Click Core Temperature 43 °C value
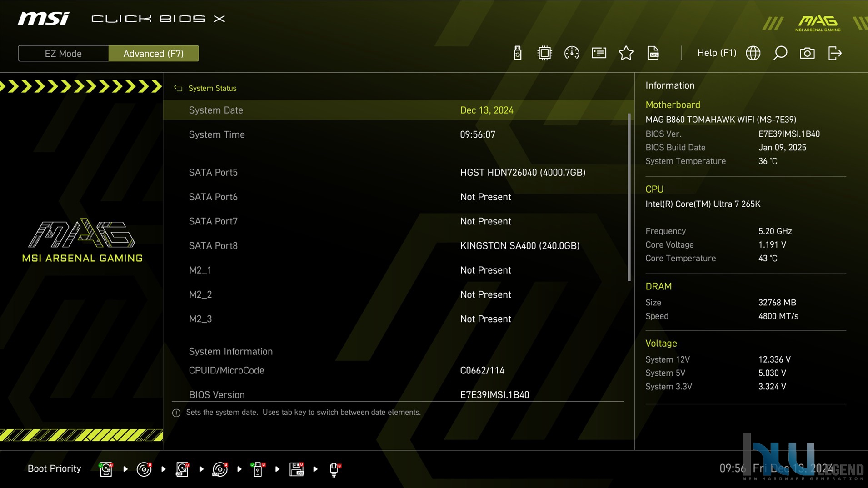868x488 pixels. (768, 259)
